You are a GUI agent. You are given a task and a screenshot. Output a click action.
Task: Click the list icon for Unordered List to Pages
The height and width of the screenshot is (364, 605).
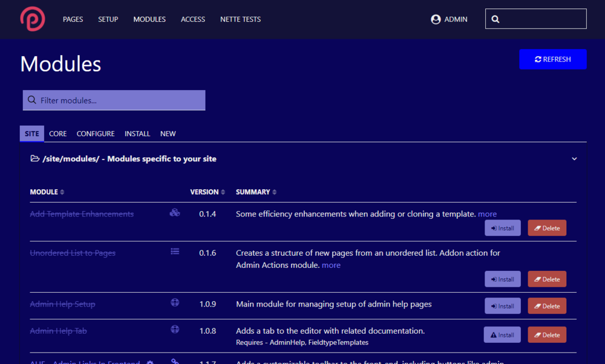(175, 252)
